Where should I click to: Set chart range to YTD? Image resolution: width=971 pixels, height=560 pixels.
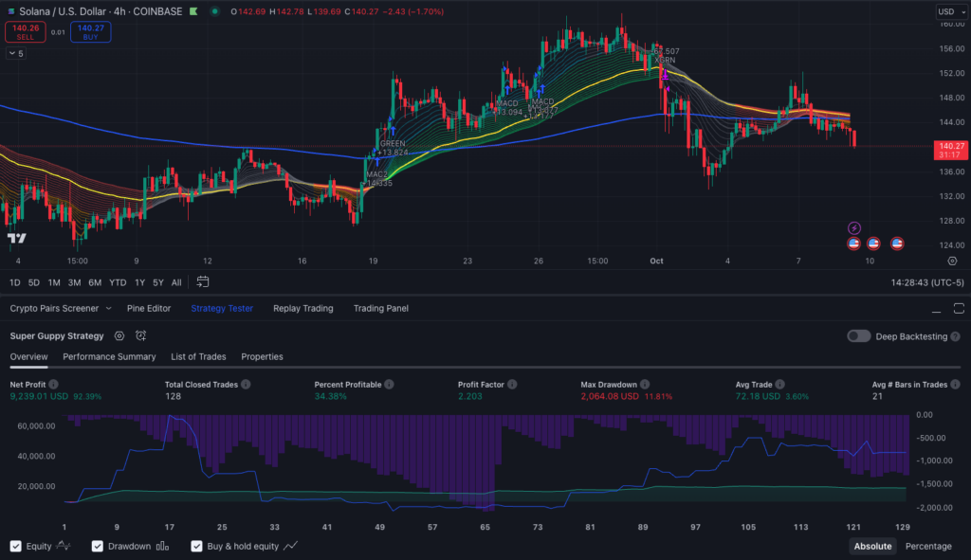click(x=118, y=282)
